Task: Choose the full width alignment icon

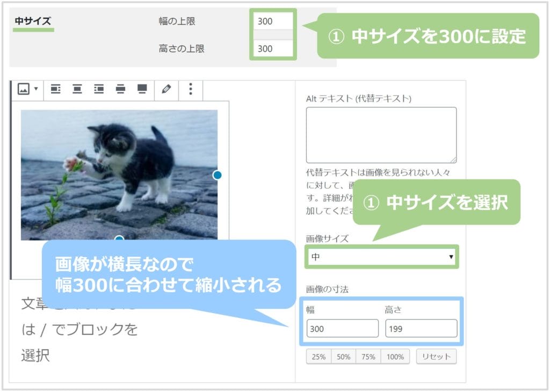Action: point(142,89)
